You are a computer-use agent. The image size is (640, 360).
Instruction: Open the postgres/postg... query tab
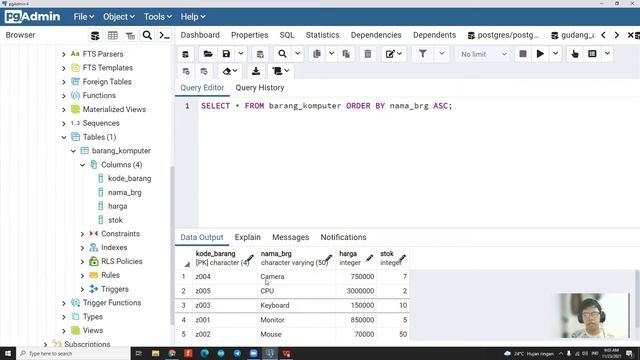(503, 35)
